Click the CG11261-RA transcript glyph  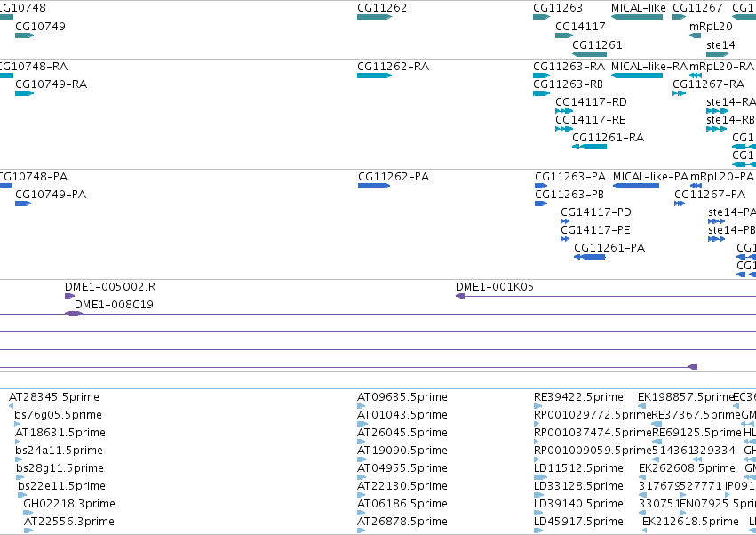tap(589, 147)
